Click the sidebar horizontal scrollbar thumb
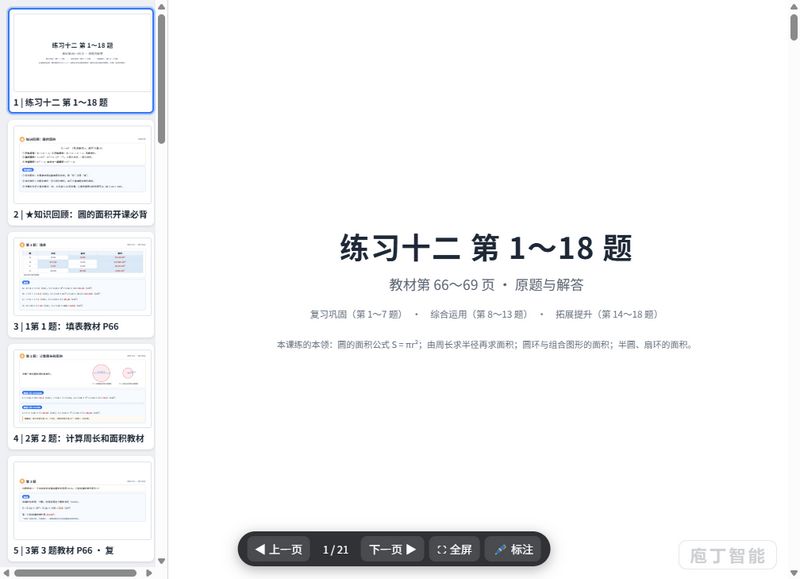 pos(76,573)
